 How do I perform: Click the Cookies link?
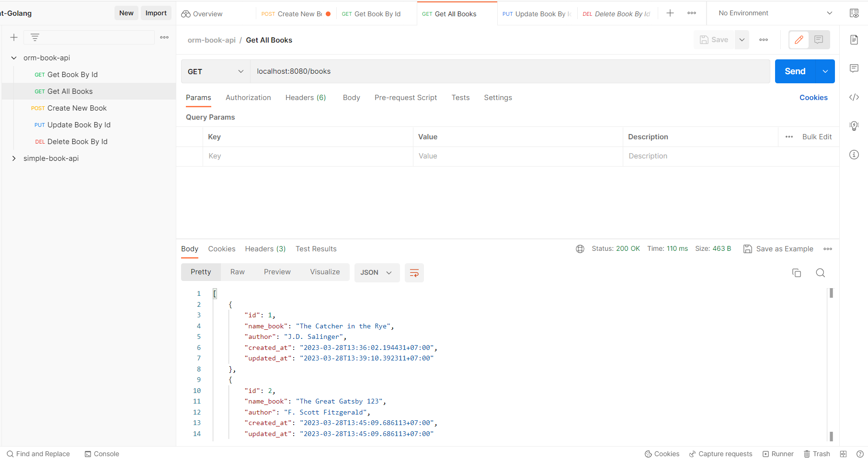coord(813,98)
